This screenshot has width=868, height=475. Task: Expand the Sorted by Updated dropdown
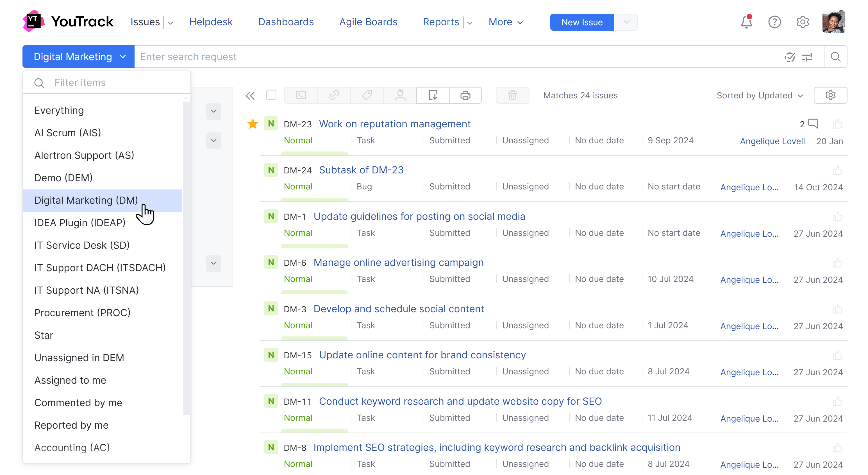(x=760, y=96)
